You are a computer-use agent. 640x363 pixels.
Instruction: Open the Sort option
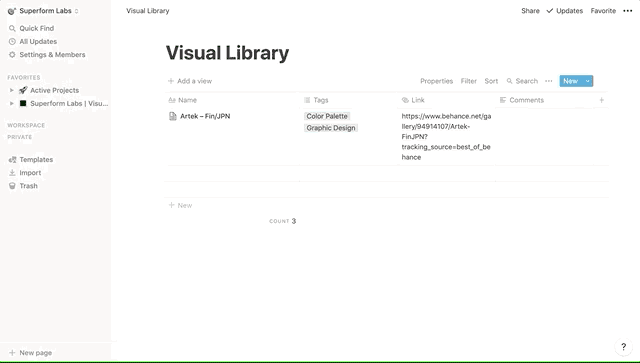click(491, 81)
